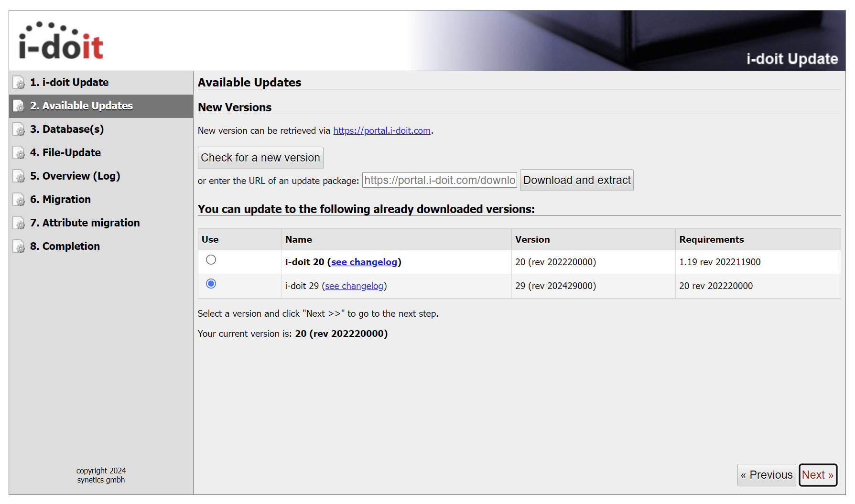The width and height of the screenshot is (855, 504).
Task: Click Check for a new version button
Action: coord(260,158)
